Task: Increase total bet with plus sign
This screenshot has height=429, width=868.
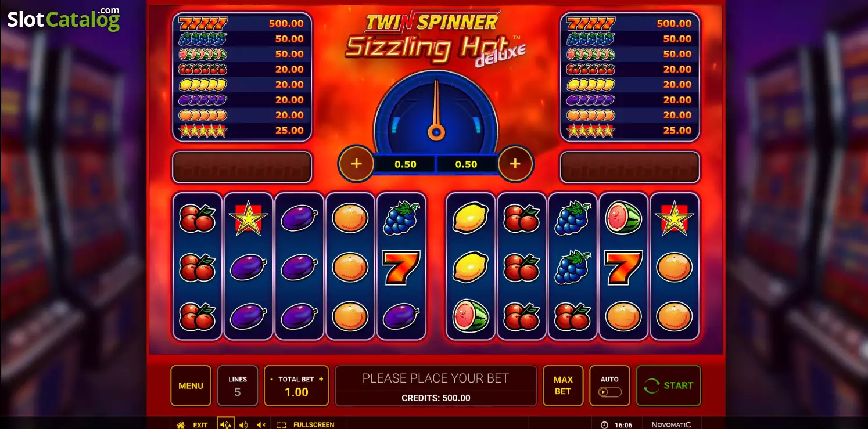Action: (321, 379)
